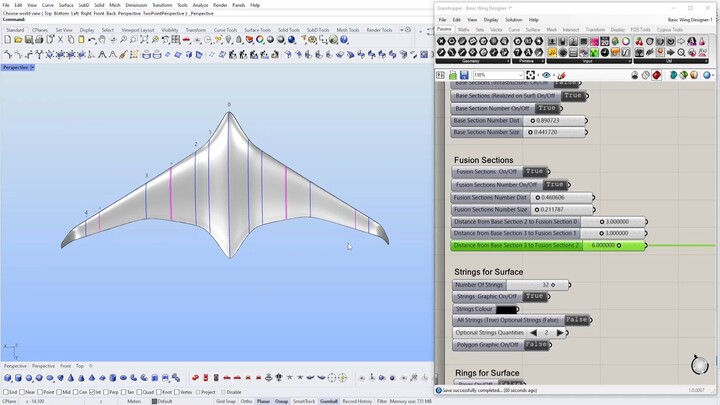The height and width of the screenshot is (405, 720).
Task: Click the Grasshopper sketch brush icon
Action: click(562, 75)
